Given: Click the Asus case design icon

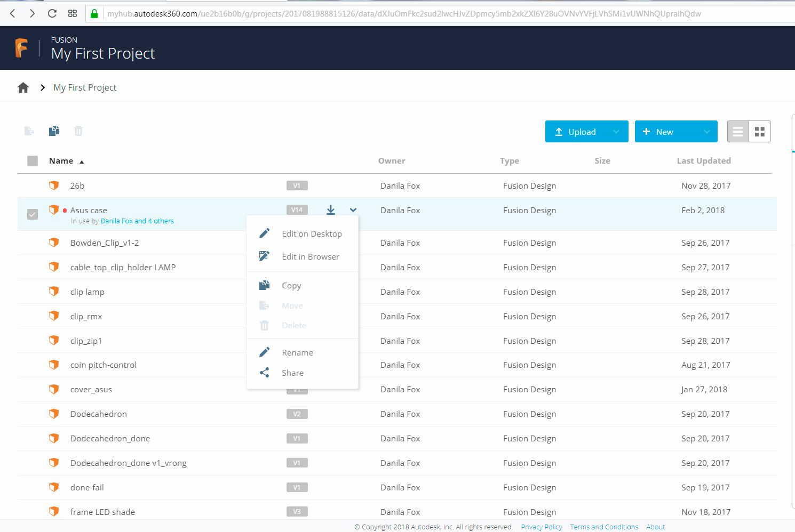Looking at the screenshot, I should (54, 210).
